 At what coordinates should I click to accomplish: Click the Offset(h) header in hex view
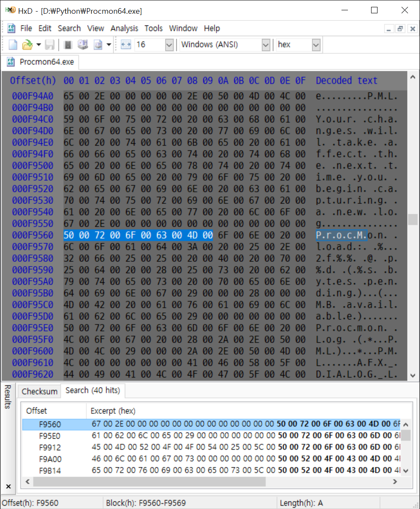(x=33, y=81)
